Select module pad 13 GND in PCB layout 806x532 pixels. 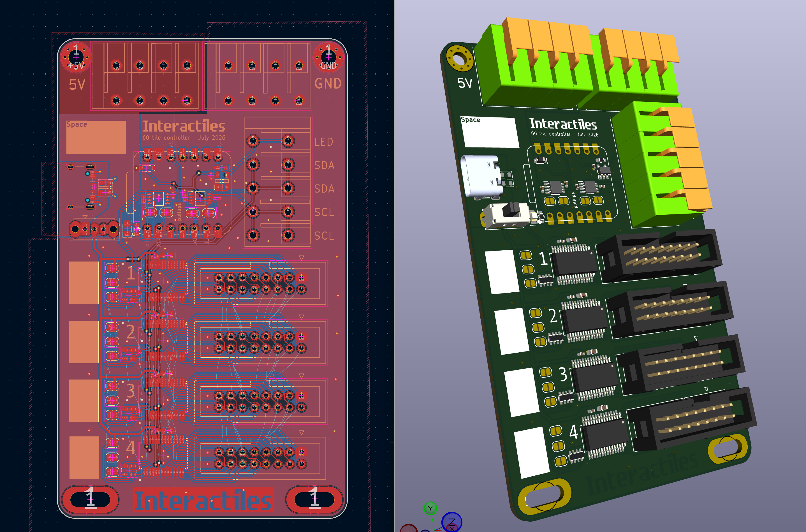click(159, 155)
